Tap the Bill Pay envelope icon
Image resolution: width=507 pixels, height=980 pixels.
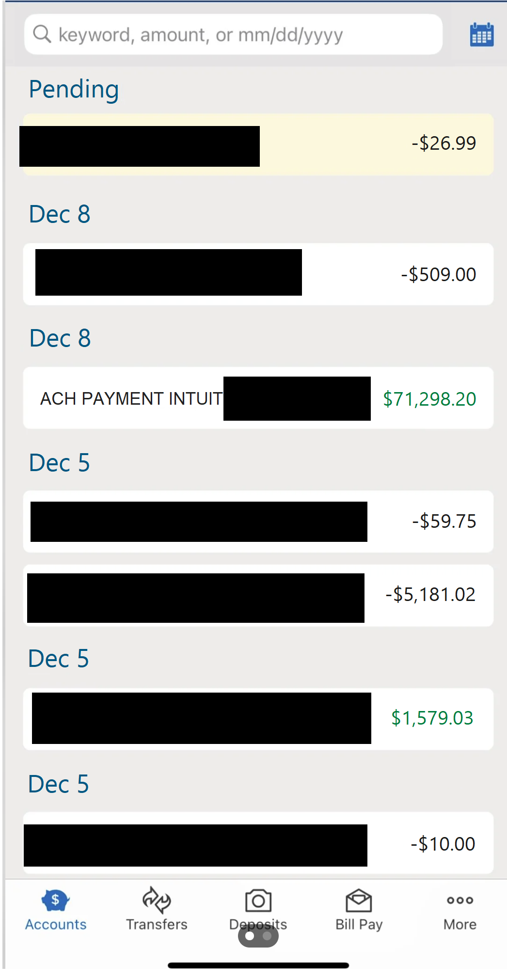point(359,901)
